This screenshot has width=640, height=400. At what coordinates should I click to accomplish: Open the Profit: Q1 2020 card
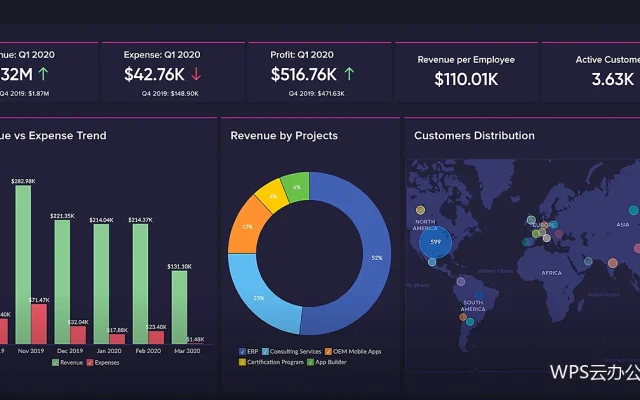320,72
